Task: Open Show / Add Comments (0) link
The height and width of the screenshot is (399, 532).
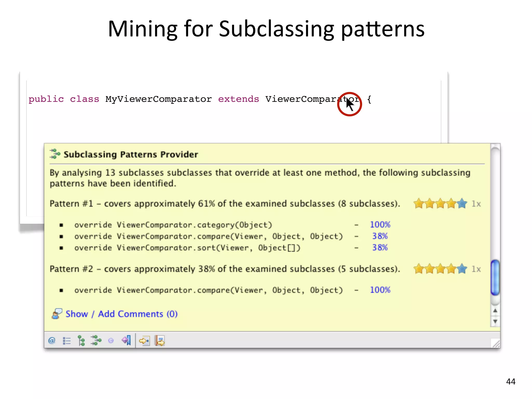Action: (122, 314)
